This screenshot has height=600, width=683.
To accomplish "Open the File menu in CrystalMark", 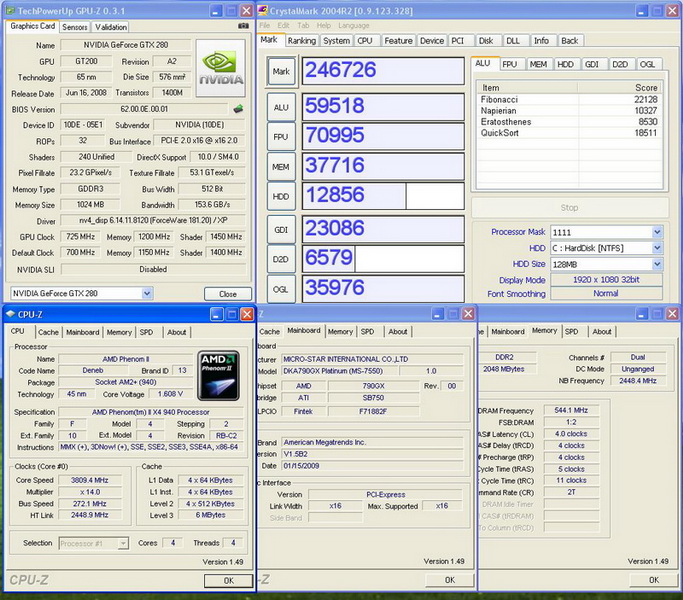I will pos(265,25).
